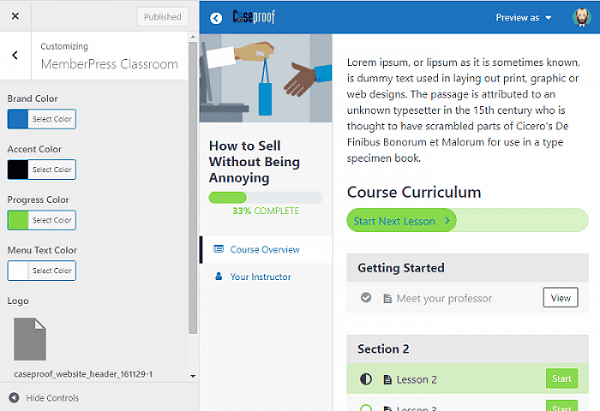Open Progress Color Select Color button
The height and width of the screenshot is (411, 600).
(52, 220)
